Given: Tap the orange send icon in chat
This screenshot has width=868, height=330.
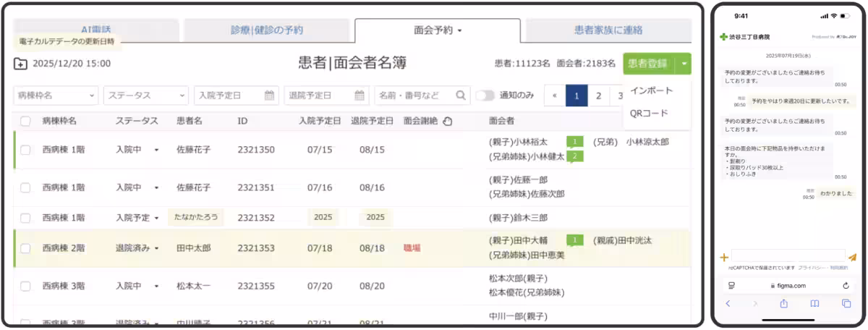Looking at the screenshot, I should [x=852, y=256].
